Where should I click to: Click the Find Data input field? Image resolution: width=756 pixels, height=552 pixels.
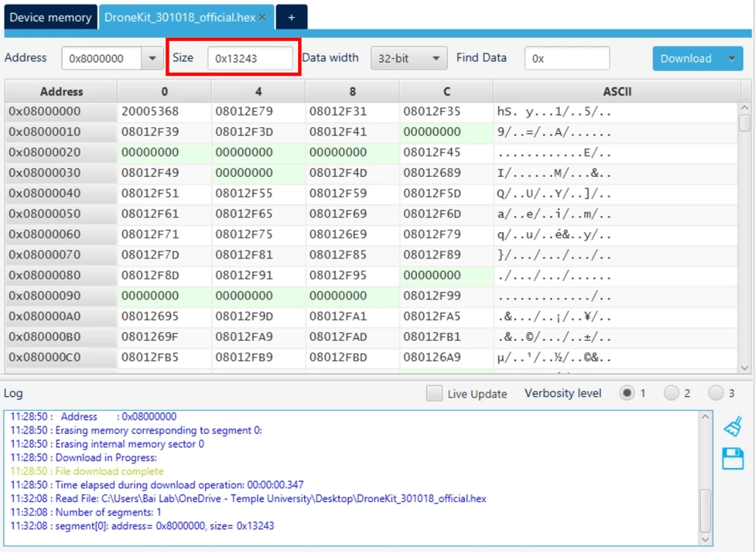567,58
